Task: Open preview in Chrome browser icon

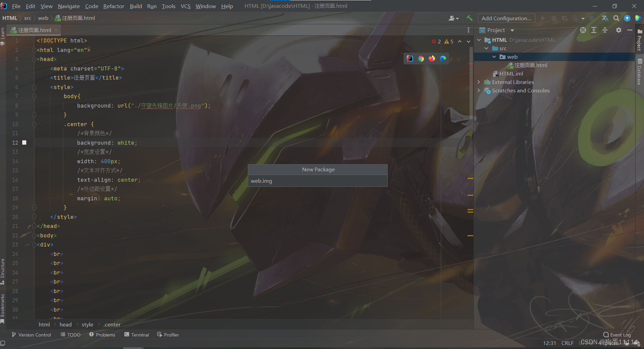Action: click(421, 59)
